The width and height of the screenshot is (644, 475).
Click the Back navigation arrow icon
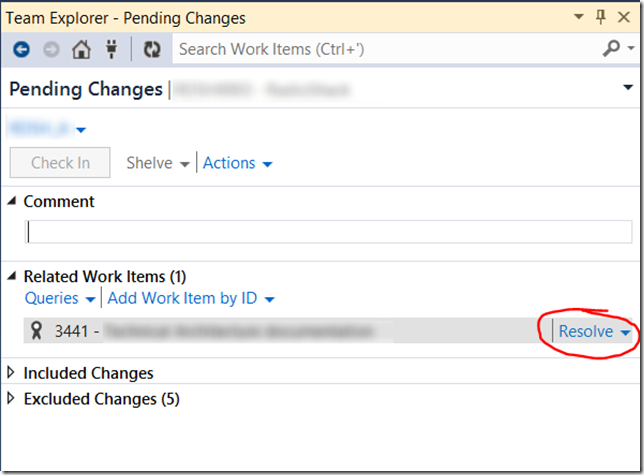pos(22,49)
